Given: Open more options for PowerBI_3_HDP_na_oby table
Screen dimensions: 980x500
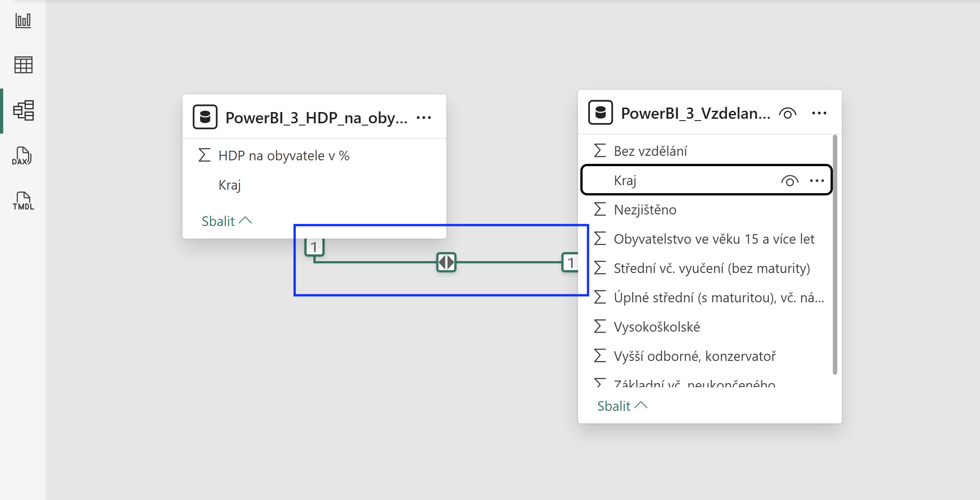Looking at the screenshot, I should pos(423,118).
